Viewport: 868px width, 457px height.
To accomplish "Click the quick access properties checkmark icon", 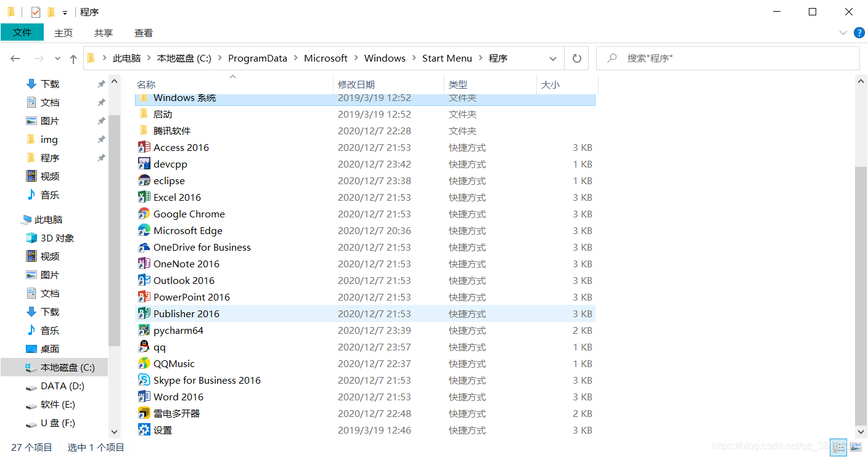I will 36,12.
